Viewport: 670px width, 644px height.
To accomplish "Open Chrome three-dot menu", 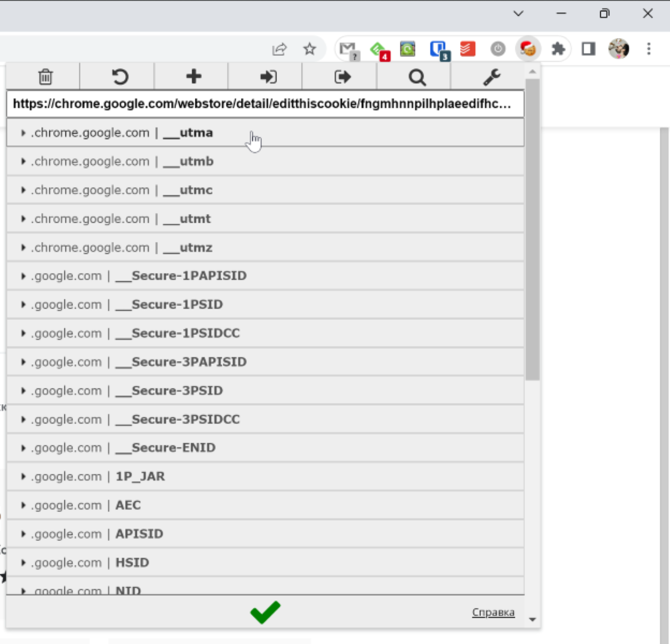I will (649, 49).
